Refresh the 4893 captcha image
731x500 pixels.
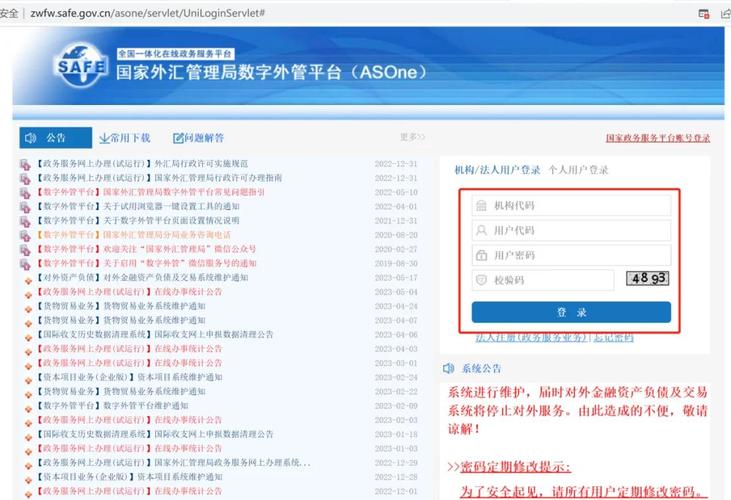tap(648, 279)
